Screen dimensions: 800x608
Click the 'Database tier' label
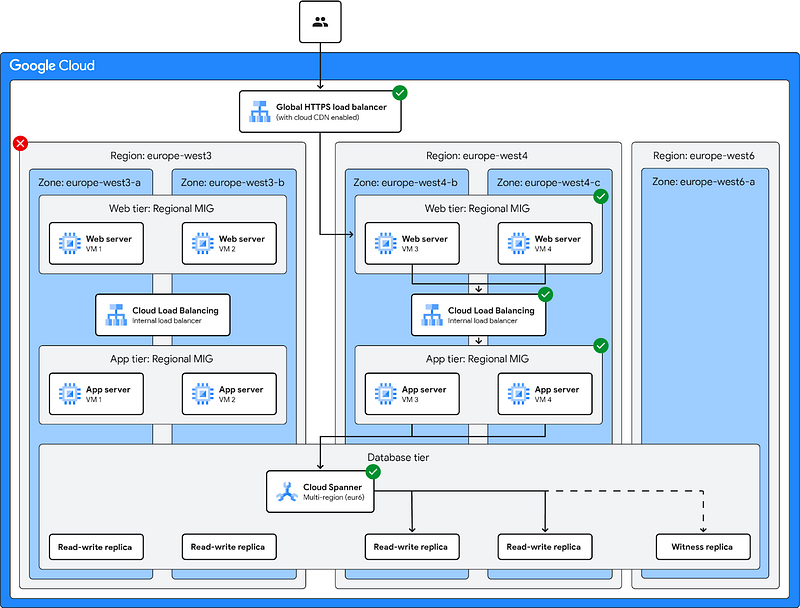[398, 458]
